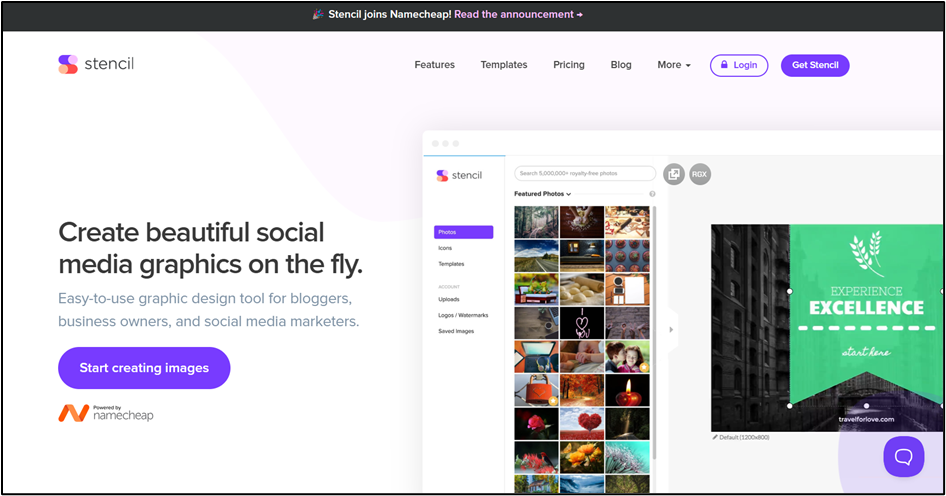Open the chat support widget
The image size is (946, 496).
(903, 456)
